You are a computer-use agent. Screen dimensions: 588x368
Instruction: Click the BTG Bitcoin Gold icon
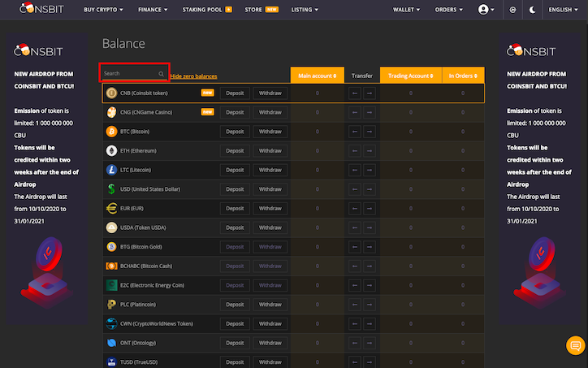[111, 247]
